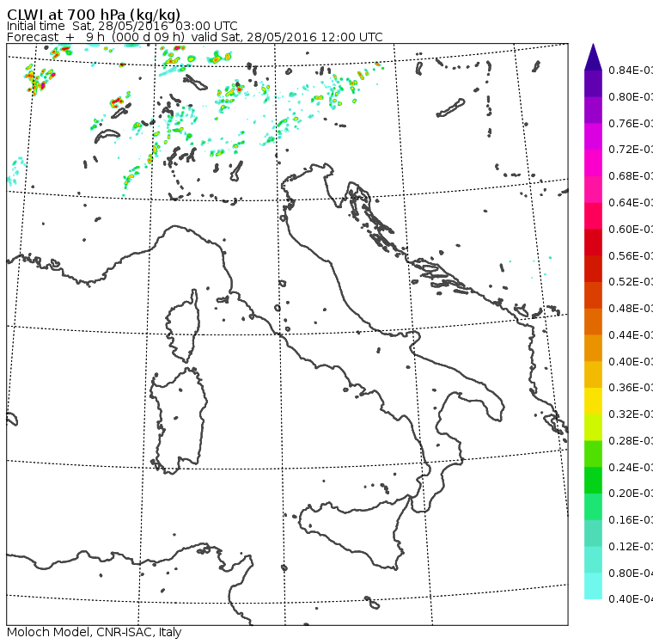Click the 'Forecast + 9 h' validity line
The image size is (653, 644).
pos(194,37)
